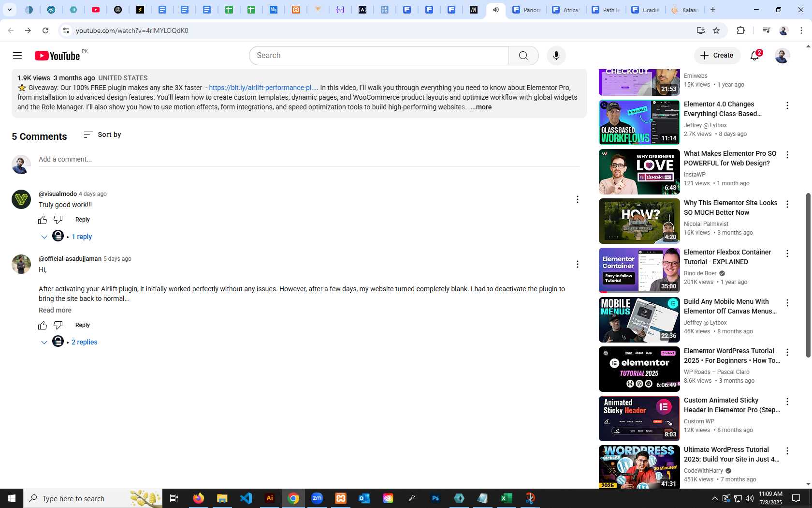Reply to the @visualmodo comment
Viewport: 812px width, 508px height.
[83, 220]
